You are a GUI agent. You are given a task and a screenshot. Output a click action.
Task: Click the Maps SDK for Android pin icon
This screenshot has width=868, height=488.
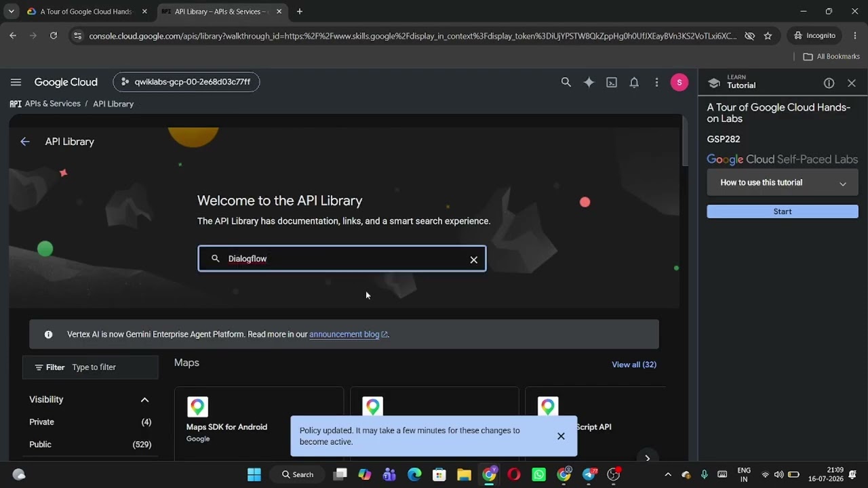(197, 407)
